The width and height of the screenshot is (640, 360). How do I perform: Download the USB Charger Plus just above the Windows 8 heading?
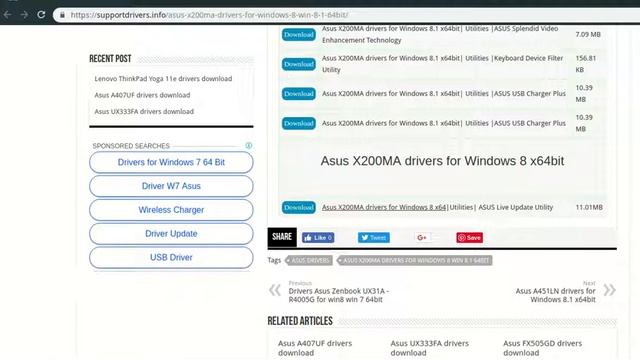[x=299, y=123]
